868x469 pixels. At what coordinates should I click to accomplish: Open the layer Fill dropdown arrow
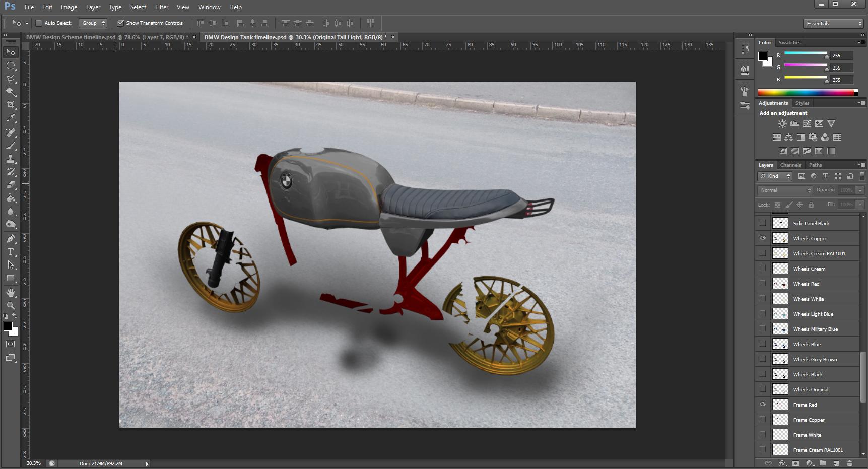860,204
